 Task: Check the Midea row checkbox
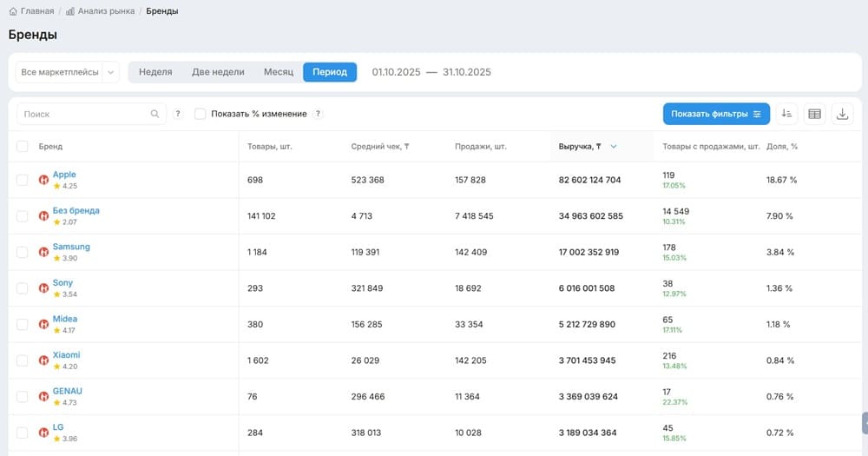(x=23, y=324)
